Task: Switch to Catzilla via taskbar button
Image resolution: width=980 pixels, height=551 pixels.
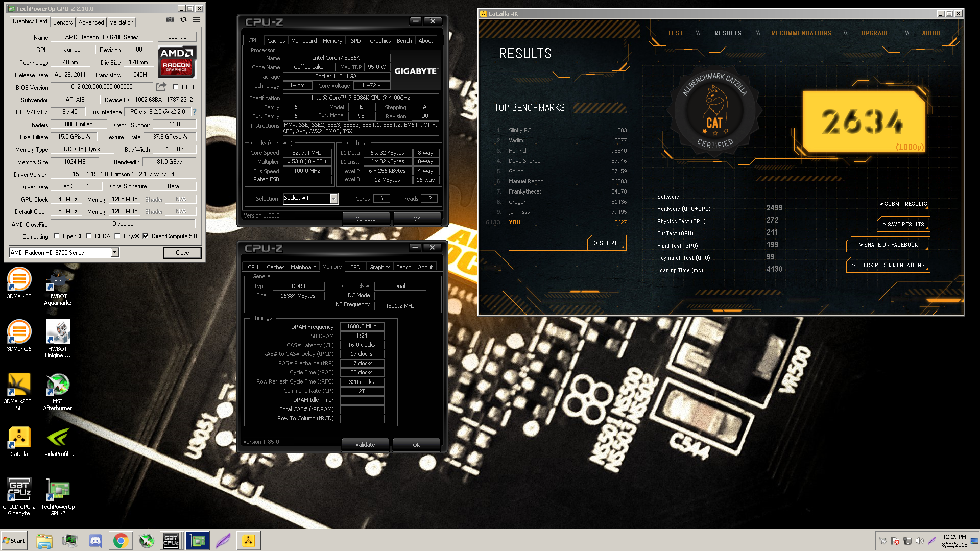Action: coord(249,541)
